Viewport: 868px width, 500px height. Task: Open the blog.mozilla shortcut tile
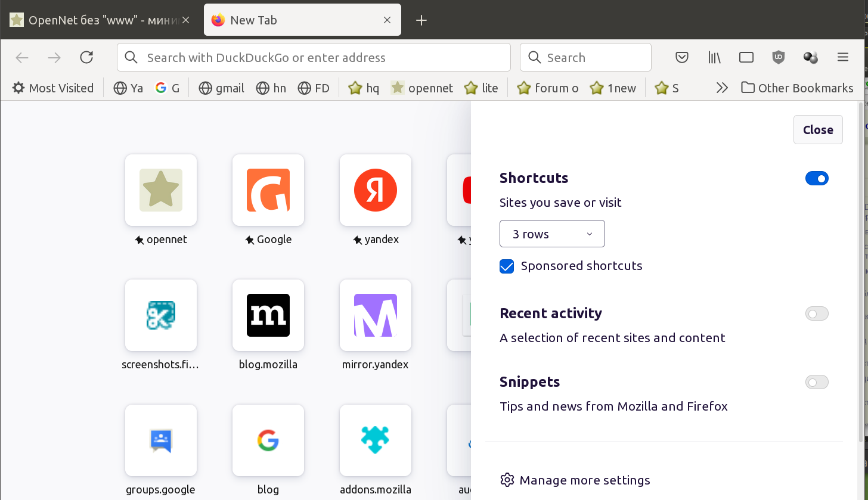pyautogui.click(x=268, y=315)
